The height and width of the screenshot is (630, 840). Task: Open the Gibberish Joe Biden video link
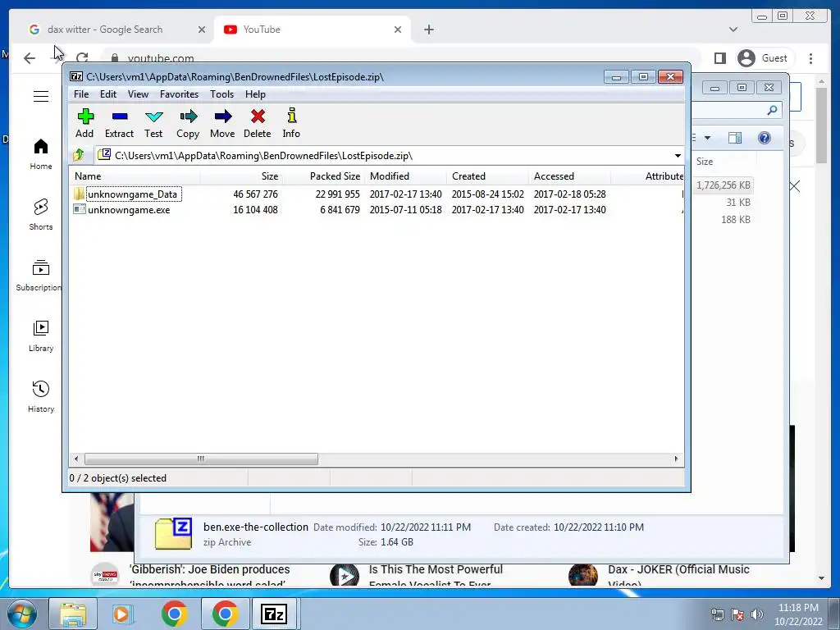click(209, 575)
